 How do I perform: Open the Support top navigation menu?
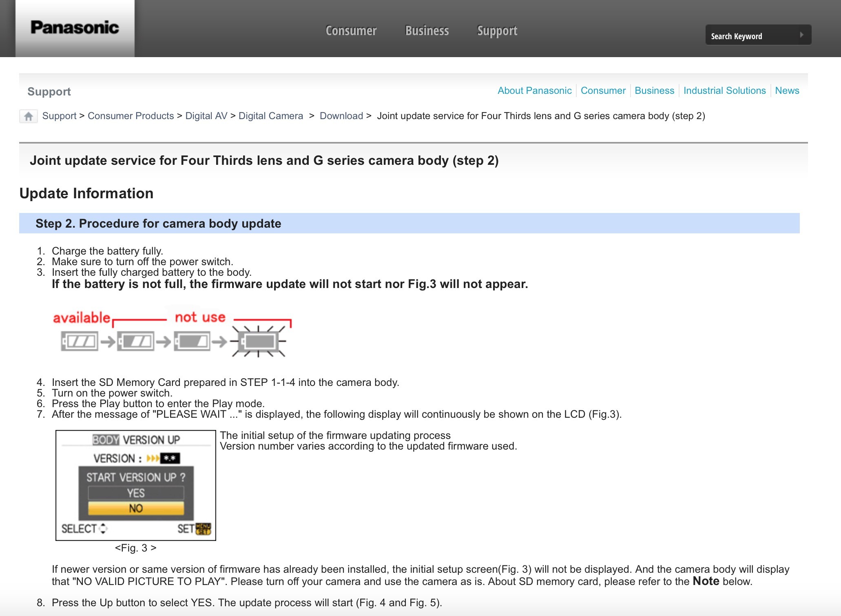point(497,31)
